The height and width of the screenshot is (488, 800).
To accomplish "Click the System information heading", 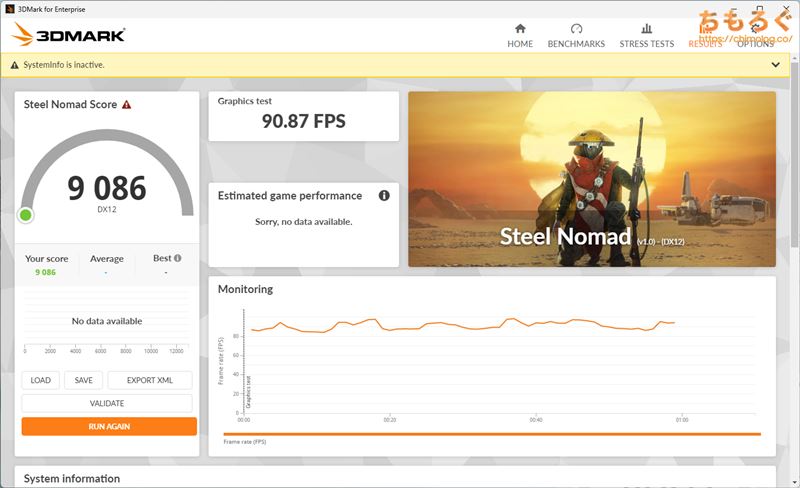I will pyautogui.click(x=72, y=479).
